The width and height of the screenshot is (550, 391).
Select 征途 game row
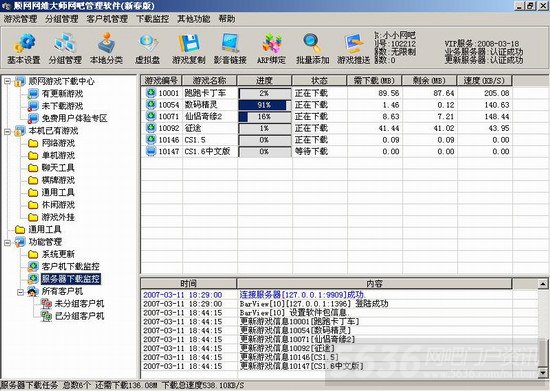click(x=326, y=128)
